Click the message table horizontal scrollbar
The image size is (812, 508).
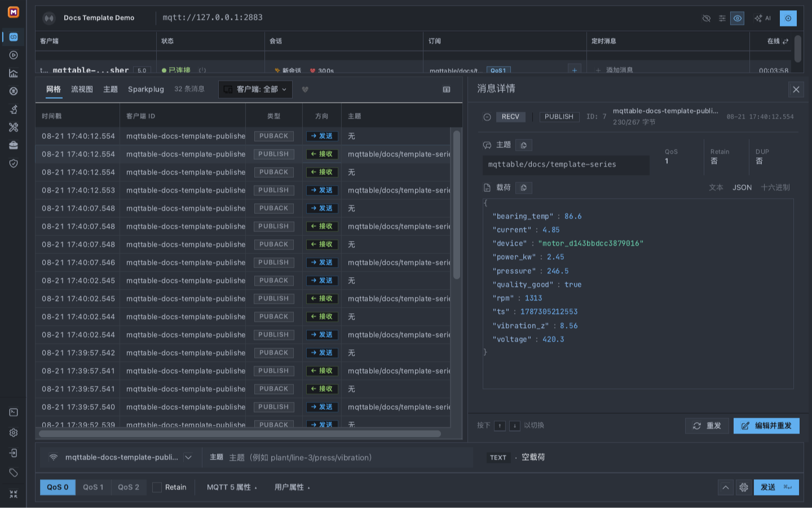pyautogui.click(x=240, y=433)
